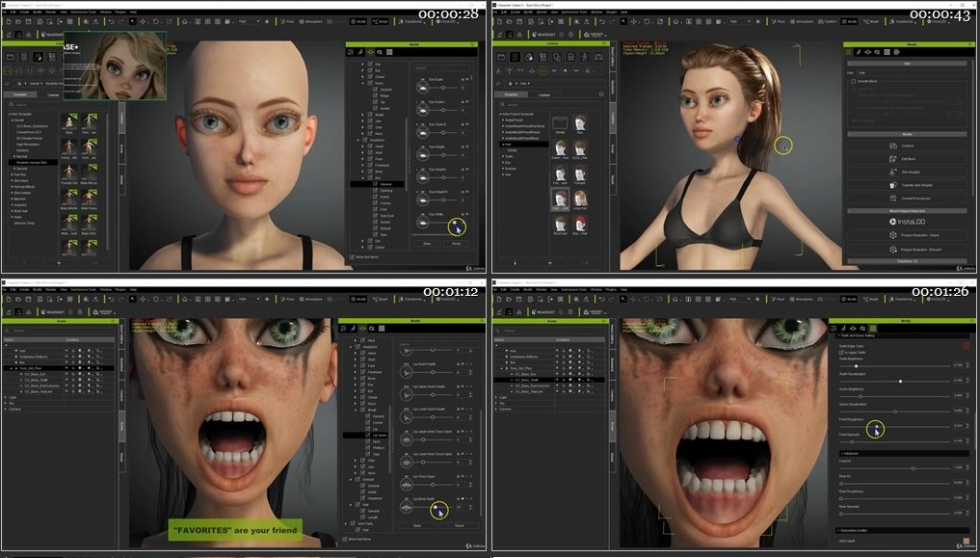The width and height of the screenshot is (980, 558).
Task: Click Teeth Desaturation slider, 00:01:26 frame
Action: (x=894, y=381)
